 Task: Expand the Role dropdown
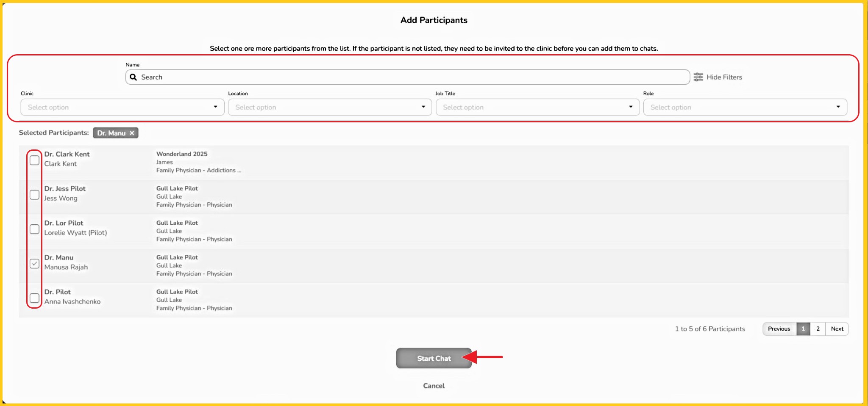[x=745, y=107]
